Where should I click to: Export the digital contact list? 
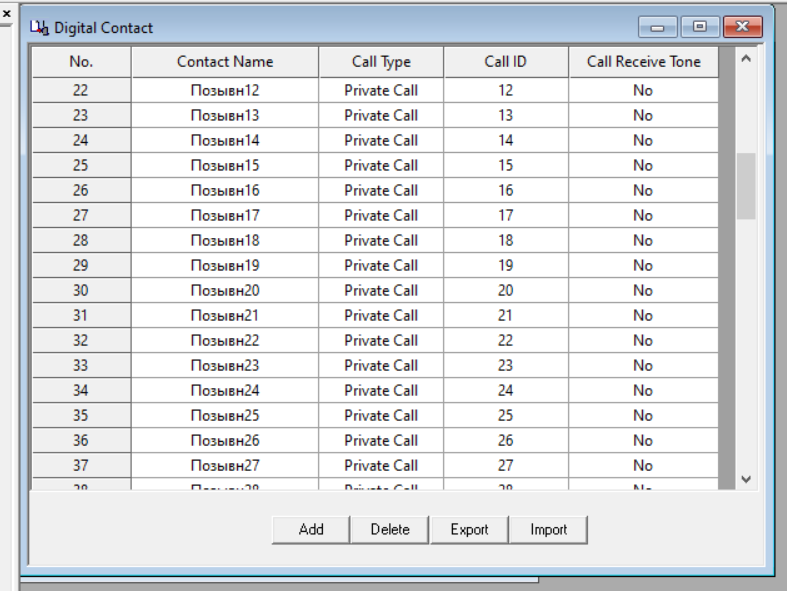pyautogui.click(x=469, y=529)
